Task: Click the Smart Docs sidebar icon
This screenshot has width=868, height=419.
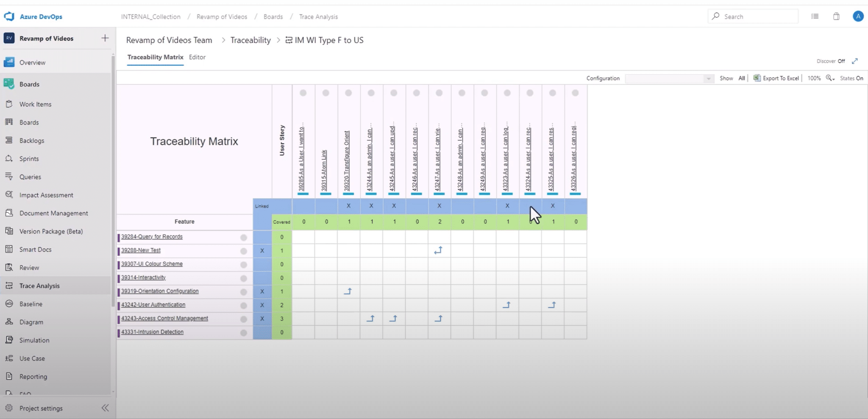Action: tap(9, 249)
